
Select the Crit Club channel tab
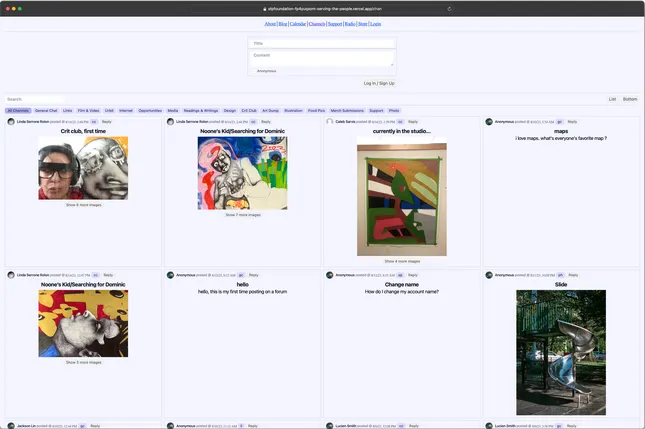click(249, 111)
